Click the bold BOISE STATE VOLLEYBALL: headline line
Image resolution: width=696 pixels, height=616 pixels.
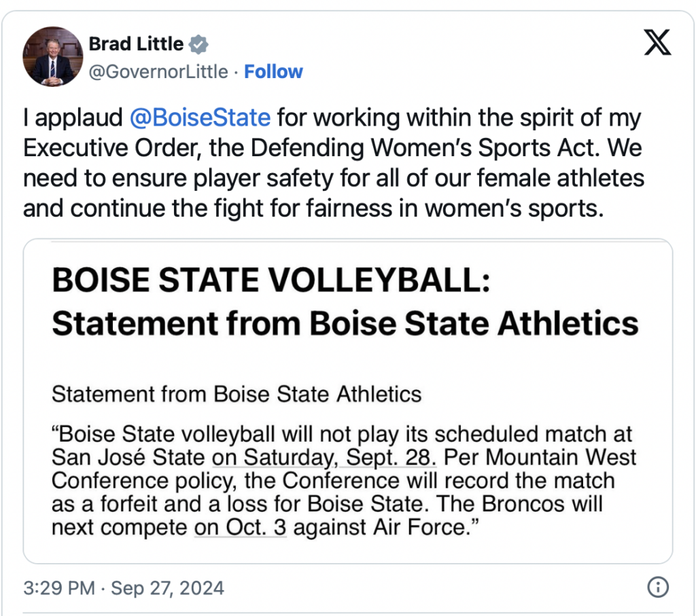coord(271,280)
